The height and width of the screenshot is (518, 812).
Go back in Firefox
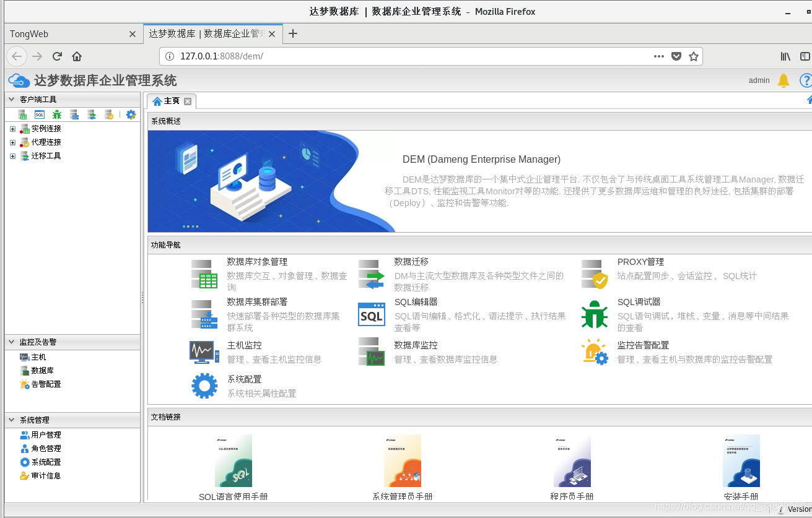tap(17, 56)
